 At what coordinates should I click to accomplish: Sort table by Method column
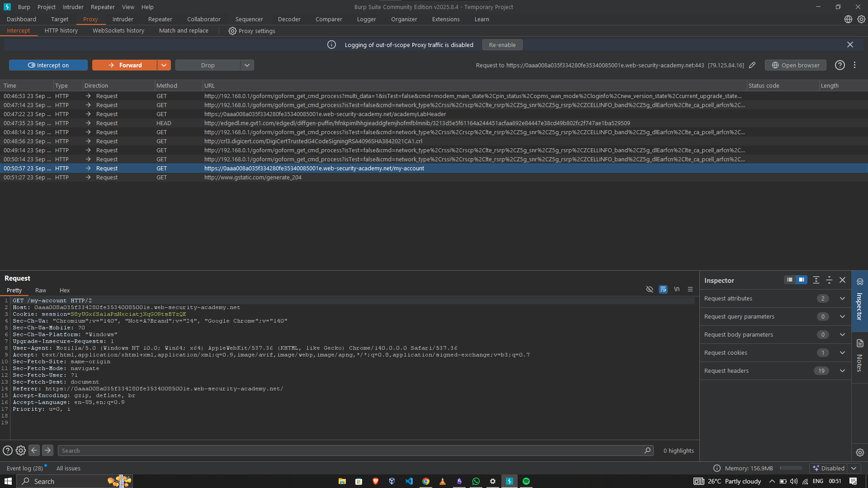178,85
